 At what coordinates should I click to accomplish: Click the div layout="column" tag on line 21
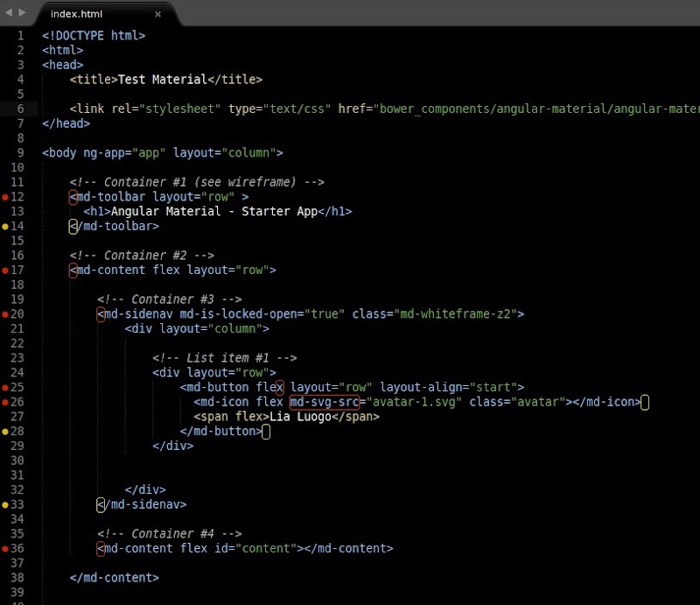pyautogui.click(x=197, y=329)
